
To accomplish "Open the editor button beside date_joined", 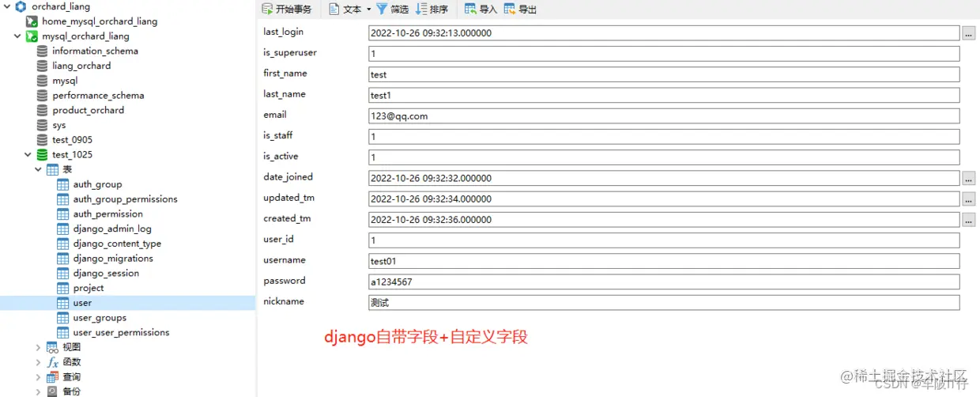I will 969,178.
